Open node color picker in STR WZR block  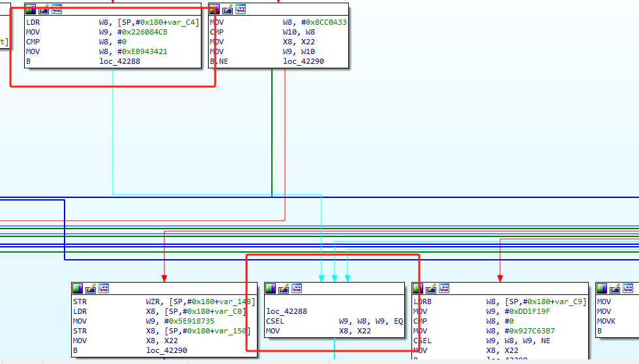[x=78, y=288]
